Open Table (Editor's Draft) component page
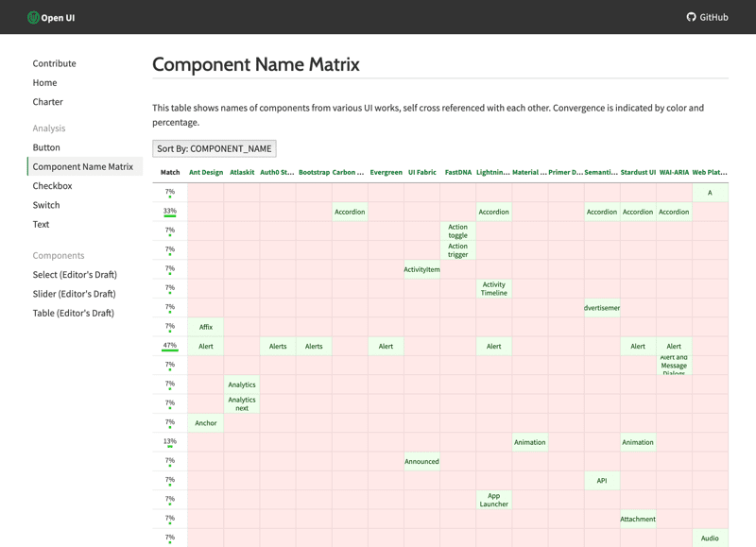This screenshot has height=547, width=756. pyautogui.click(x=73, y=313)
